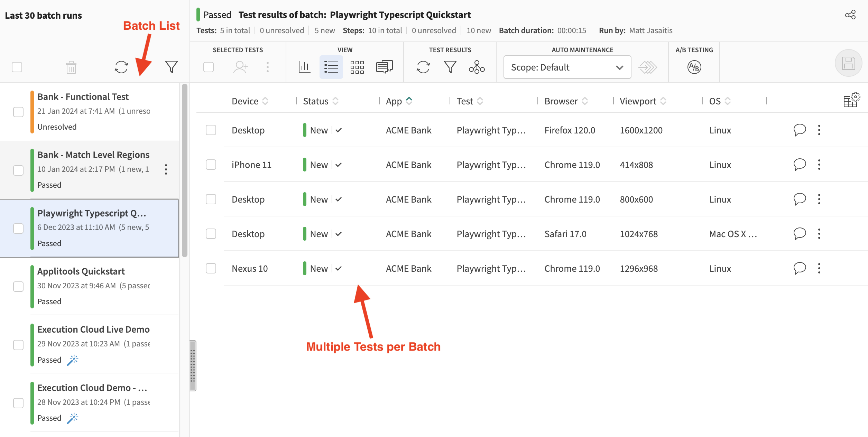Refresh the batch list
Image resolution: width=868 pixels, height=437 pixels.
click(121, 67)
